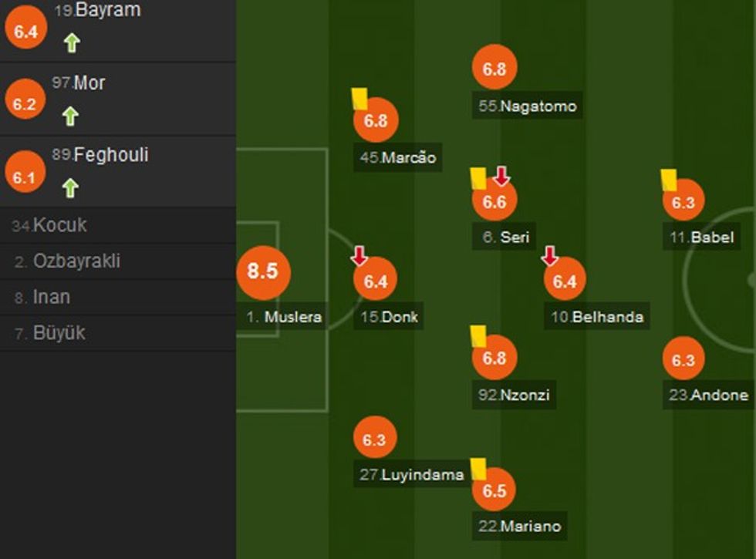Viewport: 756px width, 559px height.
Task: Click the green sub-in arrow under Bayram
Action: pos(72,43)
